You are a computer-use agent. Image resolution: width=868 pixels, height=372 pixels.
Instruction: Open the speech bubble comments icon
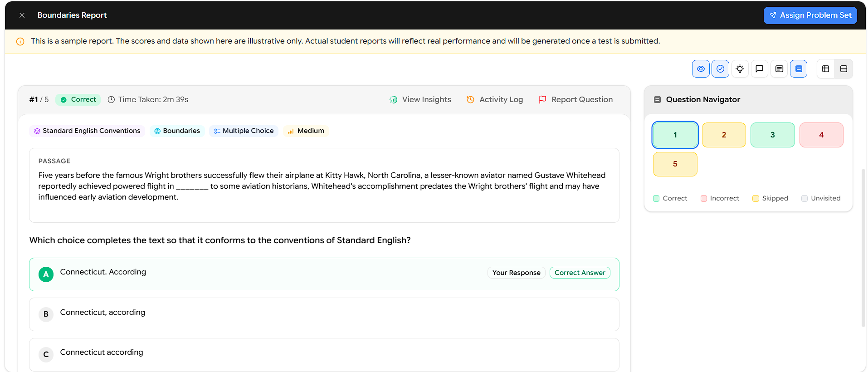(x=759, y=69)
